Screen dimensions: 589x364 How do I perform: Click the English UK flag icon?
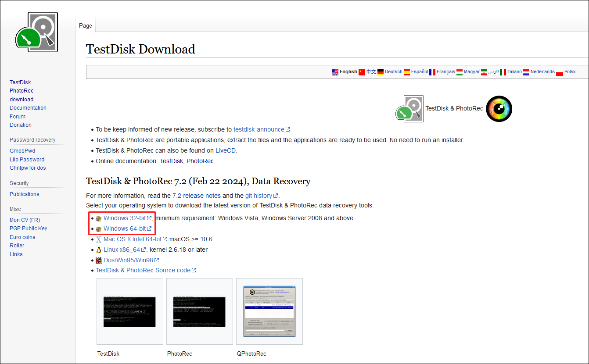[x=335, y=72]
